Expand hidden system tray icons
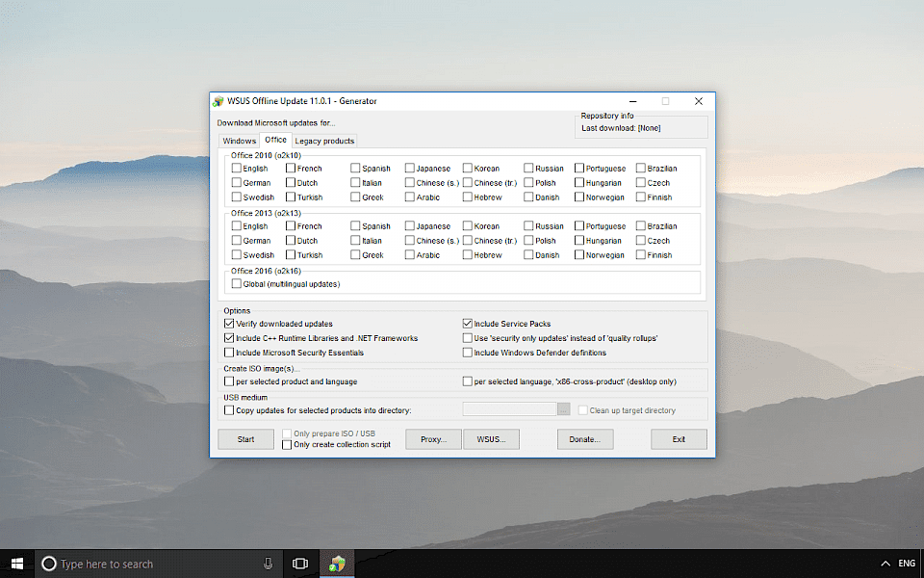Viewport: 924px width, 578px height. click(x=884, y=563)
